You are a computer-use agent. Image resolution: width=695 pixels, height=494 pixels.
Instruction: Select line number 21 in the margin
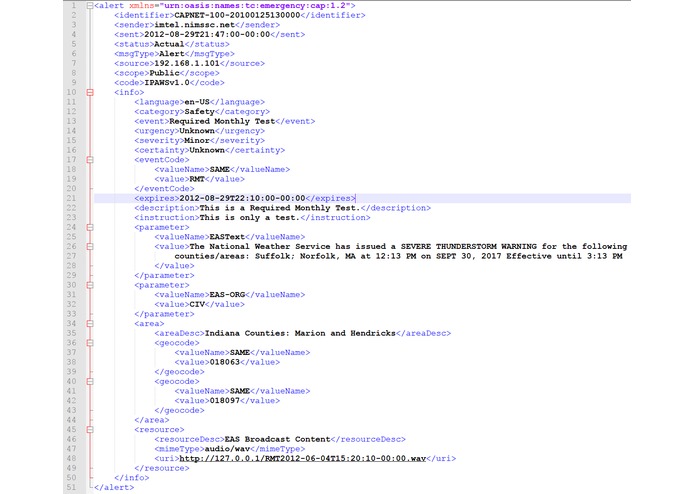coord(71,198)
